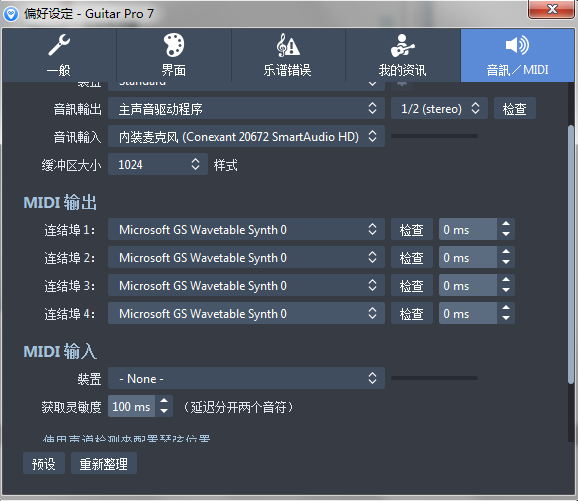The height and width of the screenshot is (501, 578).
Task: Click the 检查 button next to audio output
Action: pos(515,108)
